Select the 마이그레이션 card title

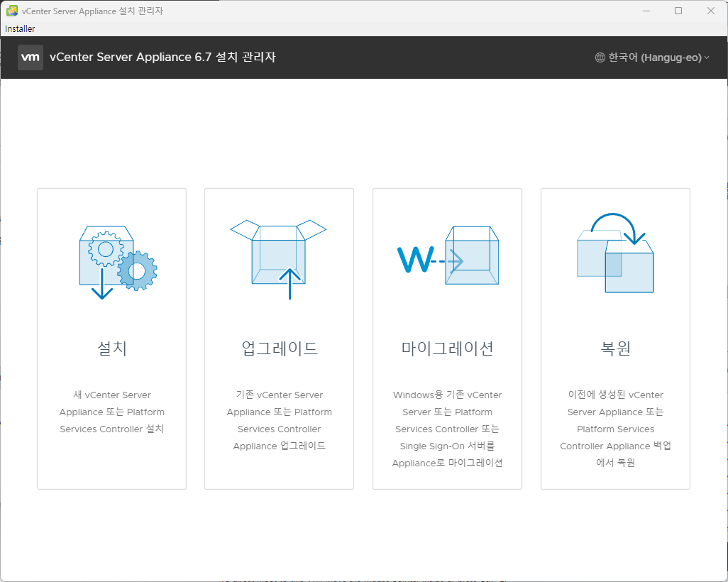click(448, 348)
